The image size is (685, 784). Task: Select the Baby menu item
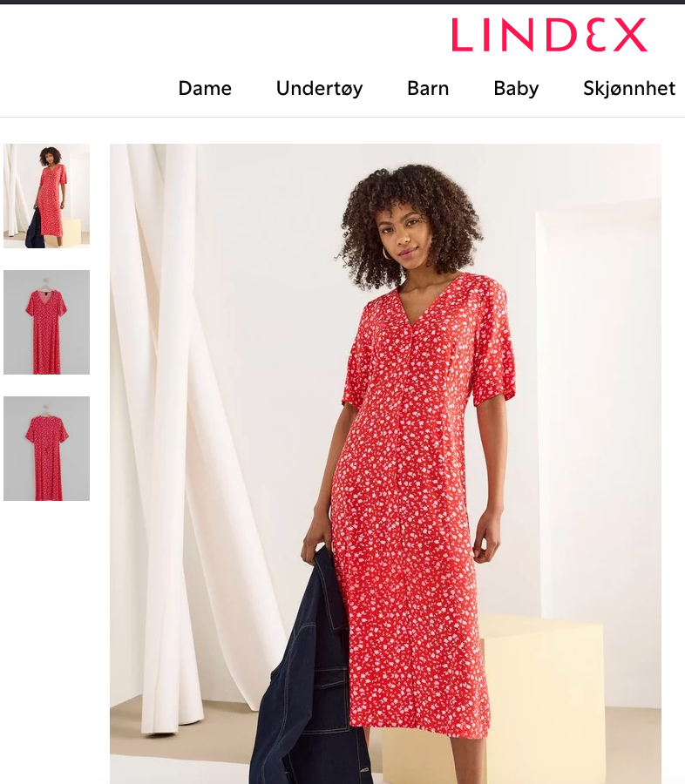516,89
